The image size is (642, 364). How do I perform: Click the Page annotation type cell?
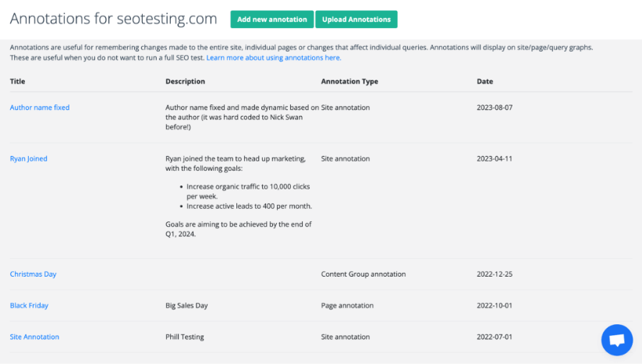(x=346, y=306)
